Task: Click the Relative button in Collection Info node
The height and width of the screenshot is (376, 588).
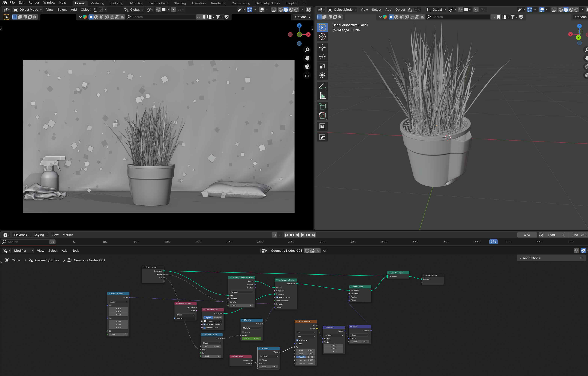Action: click(x=217, y=318)
